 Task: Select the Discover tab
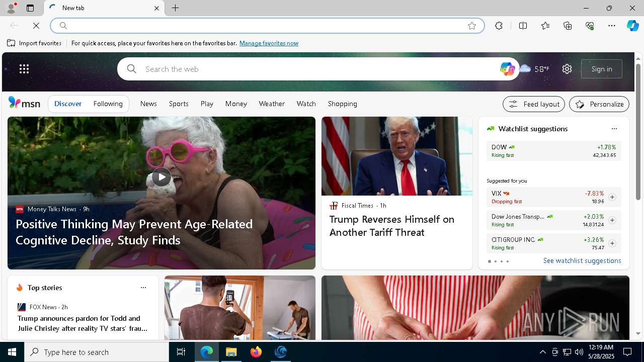68,104
